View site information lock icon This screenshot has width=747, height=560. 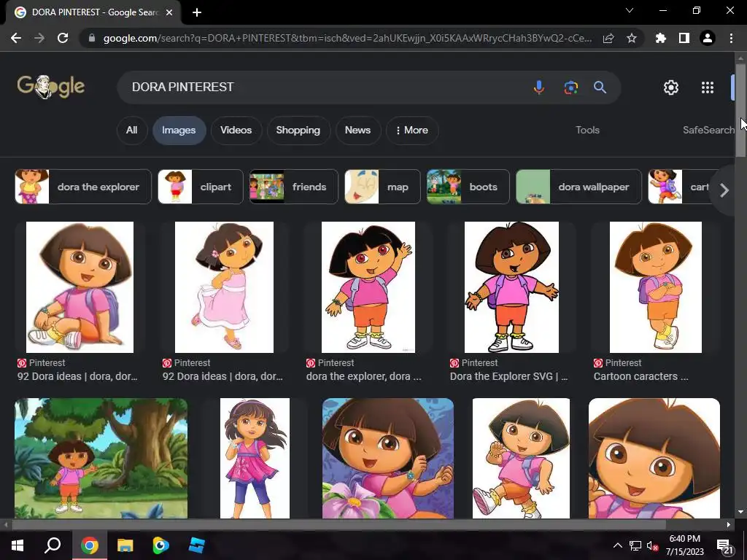coord(92,38)
